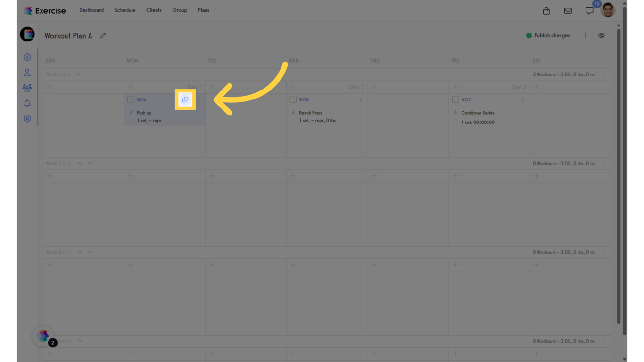
Task: Open the WOA workout link
Action: point(141,99)
